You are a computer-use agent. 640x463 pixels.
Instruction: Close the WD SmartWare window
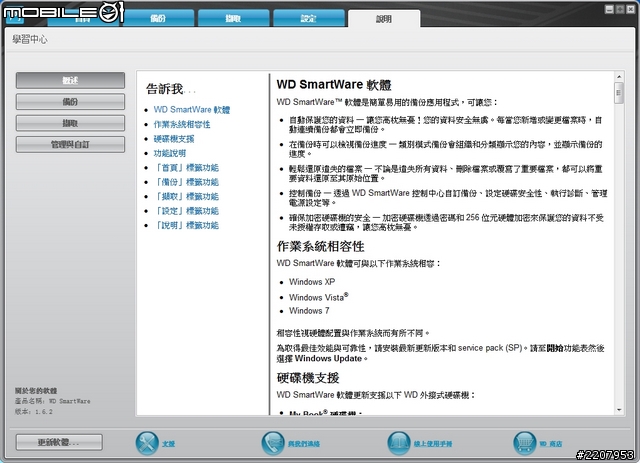click(x=631, y=9)
